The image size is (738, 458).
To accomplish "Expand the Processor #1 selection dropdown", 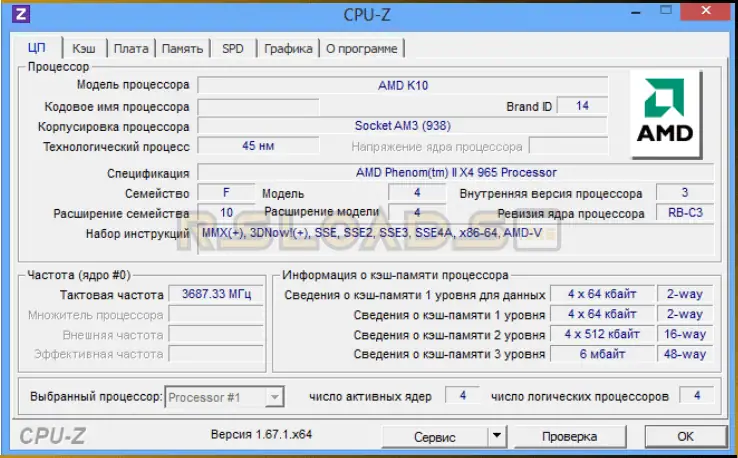I will (274, 397).
